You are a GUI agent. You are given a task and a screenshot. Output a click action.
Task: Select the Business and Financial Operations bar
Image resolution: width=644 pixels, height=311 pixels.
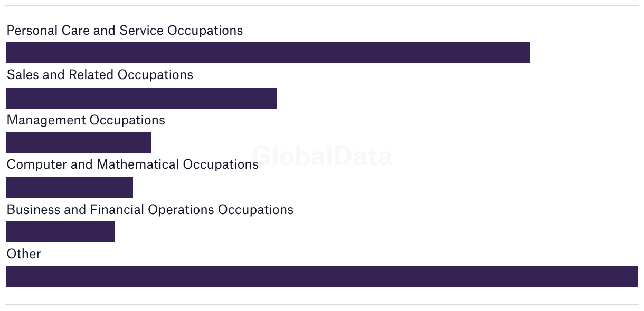(x=61, y=232)
